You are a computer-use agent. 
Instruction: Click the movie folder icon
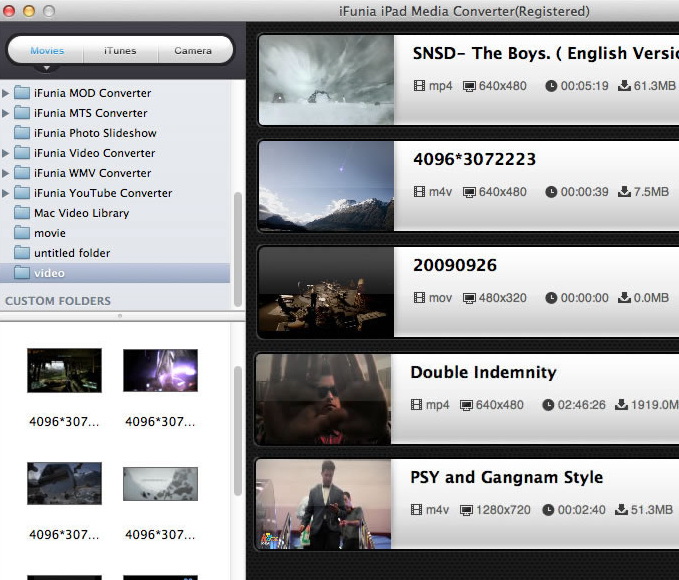point(22,233)
